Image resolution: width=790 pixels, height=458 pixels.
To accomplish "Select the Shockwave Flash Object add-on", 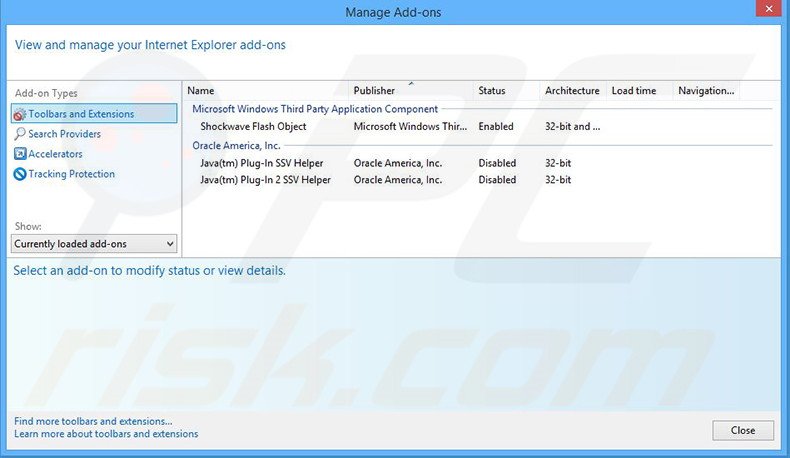I will pos(253,126).
